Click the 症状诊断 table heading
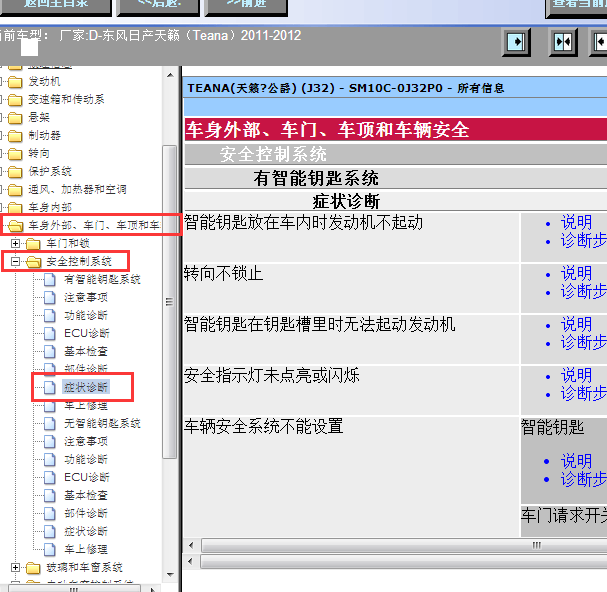 pyautogui.click(x=346, y=201)
